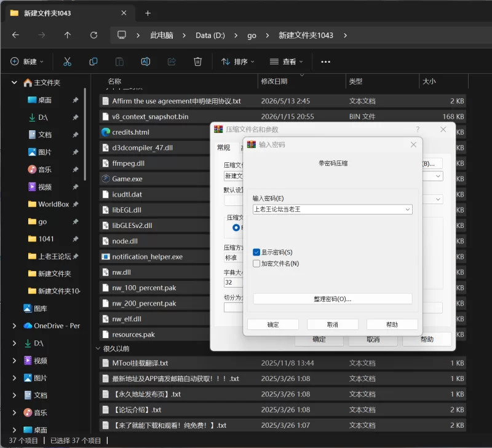Sort by 修改日期 column header
492x448 pixels.
pyautogui.click(x=274, y=81)
